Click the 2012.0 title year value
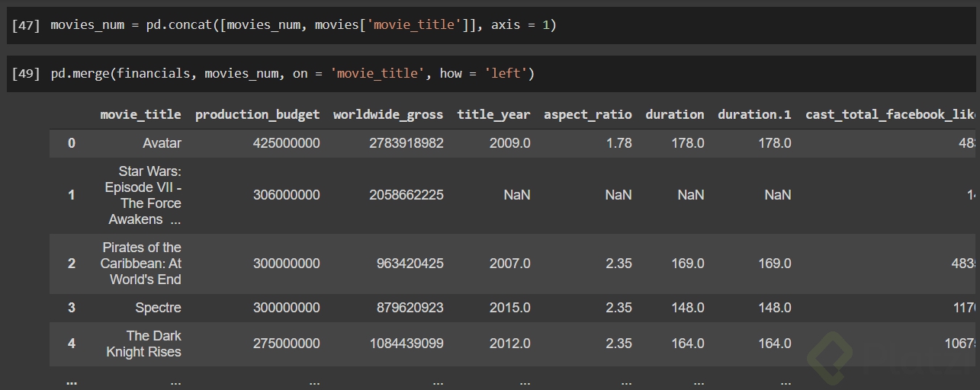Image resolution: width=980 pixels, height=390 pixels. tap(510, 344)
